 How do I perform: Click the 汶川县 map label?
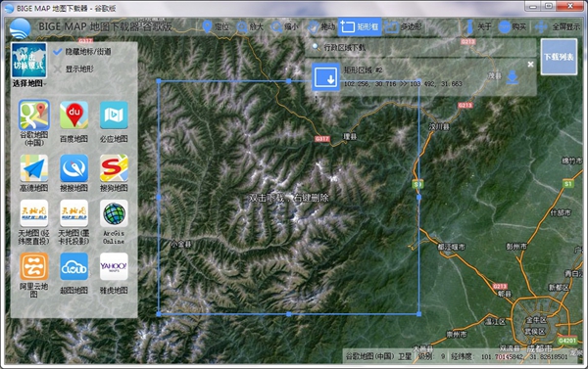[x=439, y=127]
